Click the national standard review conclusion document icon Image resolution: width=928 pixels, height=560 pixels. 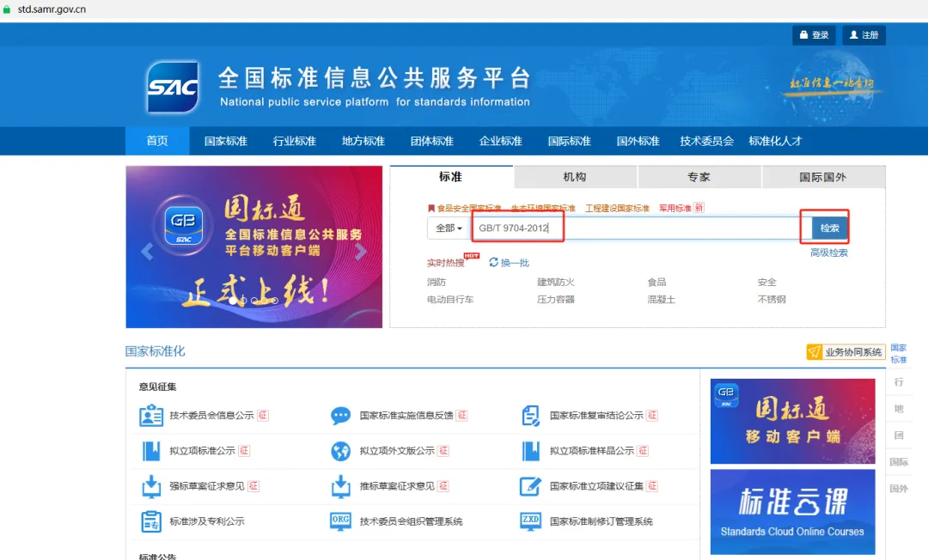point(530,416)
